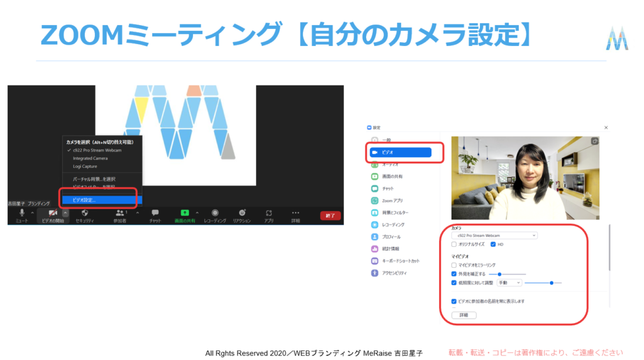Open the Security shield icon
644x360 pixels.
tap(85, 212)
